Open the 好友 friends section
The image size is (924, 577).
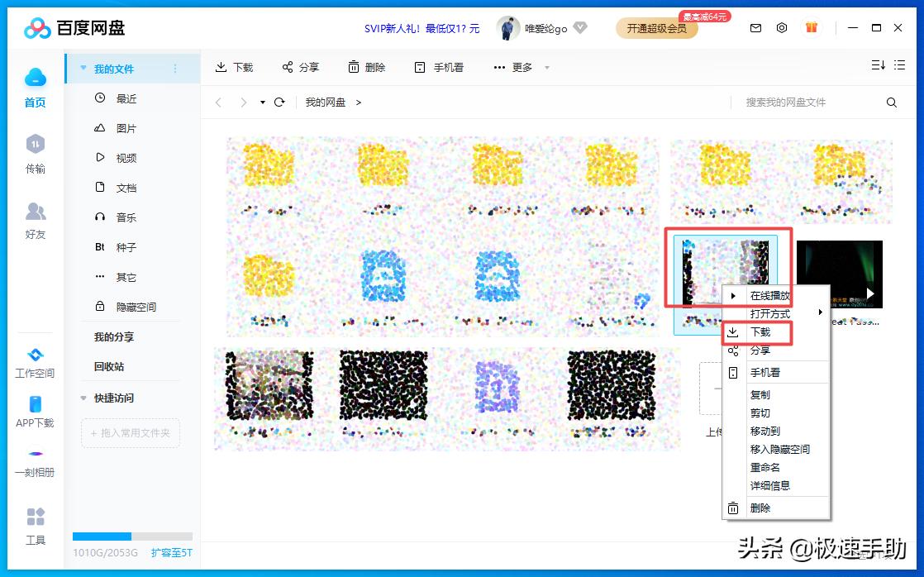35,220
